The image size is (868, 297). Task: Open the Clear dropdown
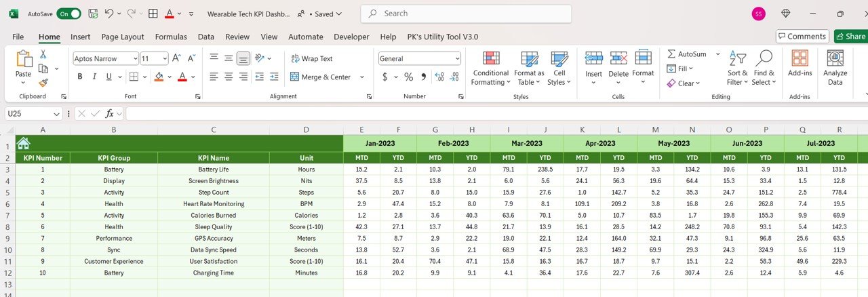[684, 83]
